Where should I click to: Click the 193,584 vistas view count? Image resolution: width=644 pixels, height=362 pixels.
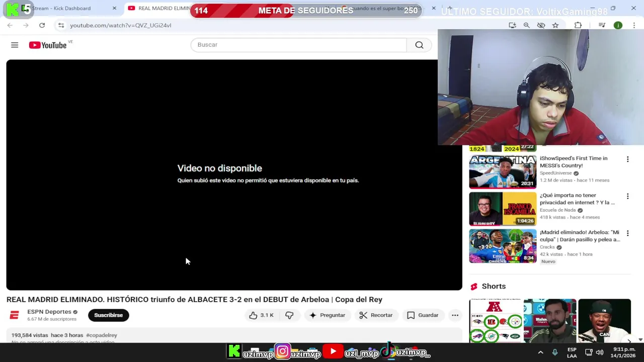tap(30, 335)
